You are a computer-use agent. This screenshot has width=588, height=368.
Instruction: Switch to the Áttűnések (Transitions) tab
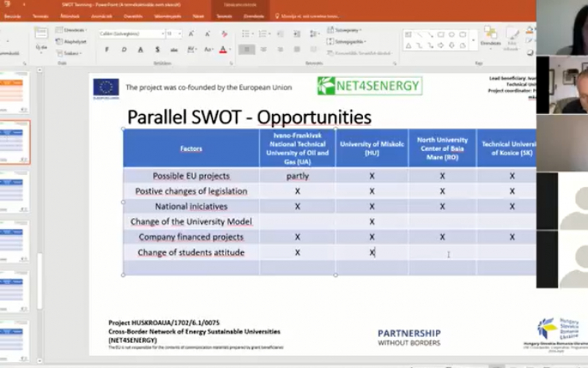click(x=70, y=16)
